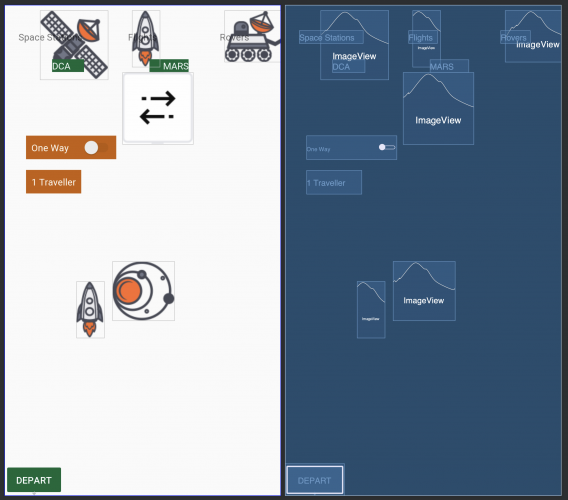Click the satellite space station image
This screenshot has width=568, height=500.
[74, 45]
